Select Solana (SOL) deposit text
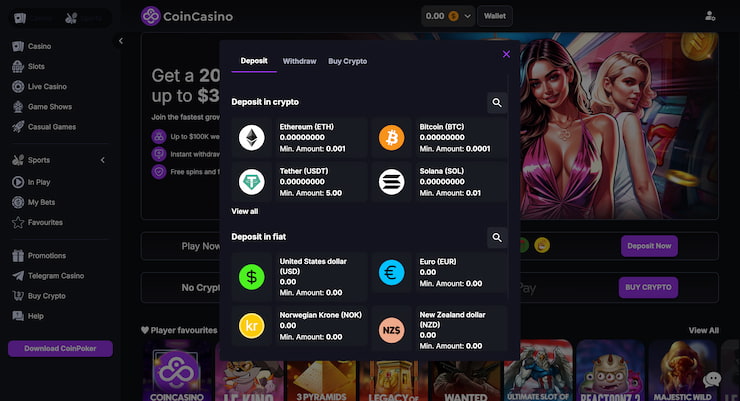 coord(442,171)
